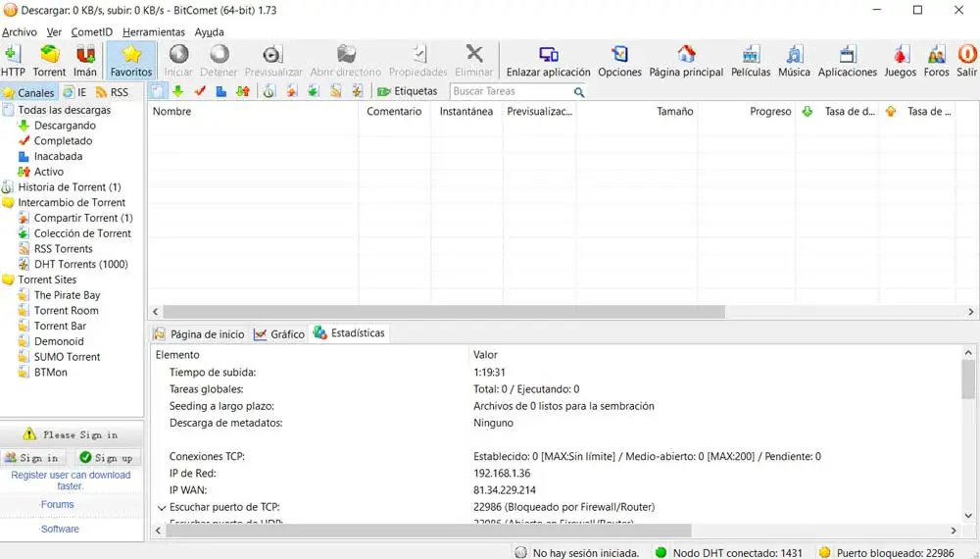Click the HTTP download toolbar icon
Viewport: 980px width, 559px height.
pos(13,61)
